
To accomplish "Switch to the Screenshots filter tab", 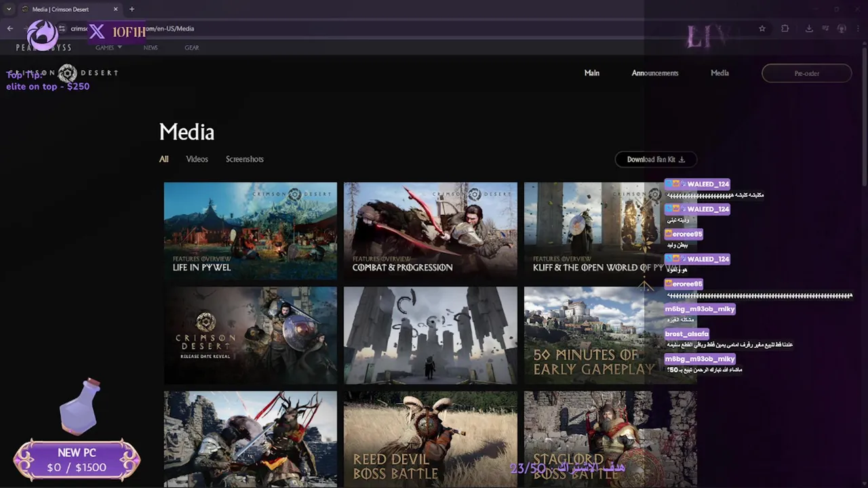I will [x=245, y=159].
